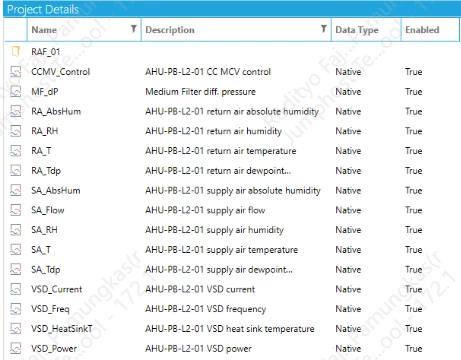
Task: Click the trend icon beside RA_AbsHum
Action: coord(16,111)
